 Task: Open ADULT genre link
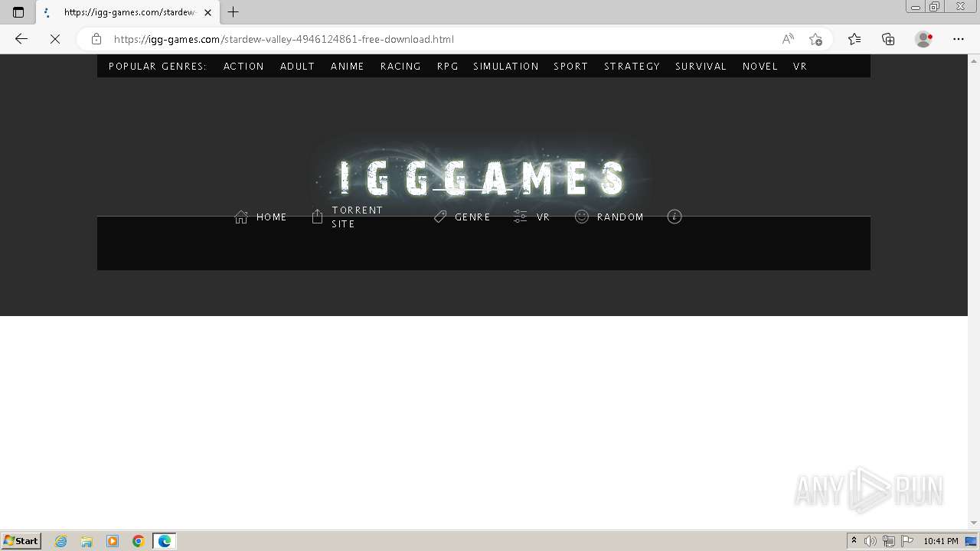pos(297,67)
